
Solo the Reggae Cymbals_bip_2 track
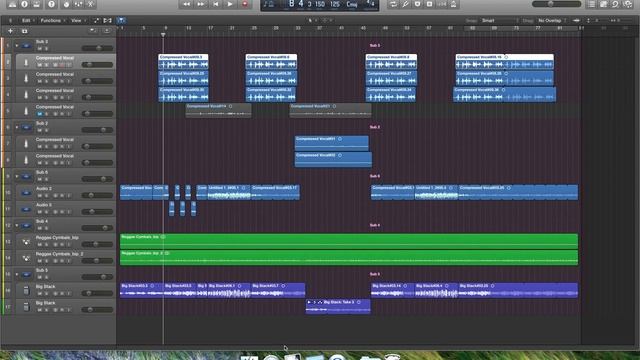click(46, 261)
